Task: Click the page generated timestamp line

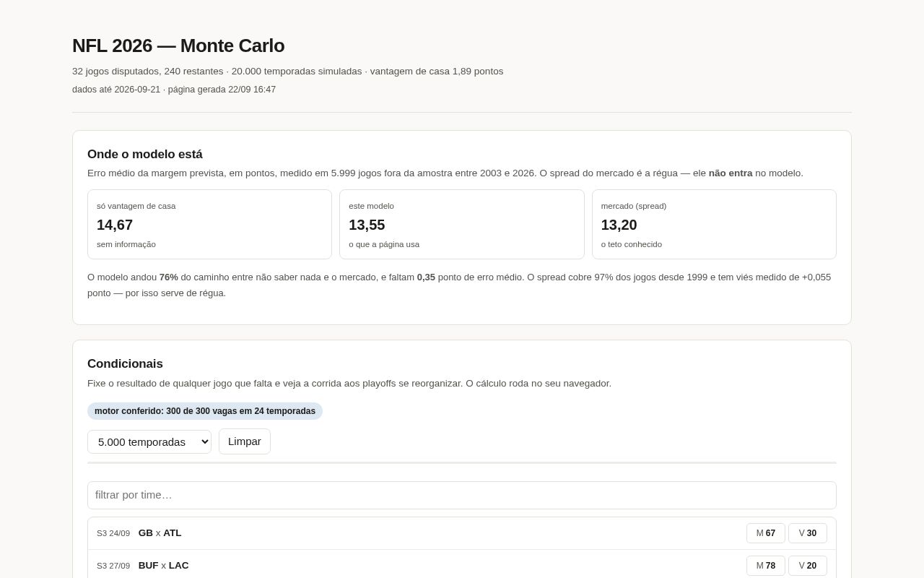Action: coord(174,90)
